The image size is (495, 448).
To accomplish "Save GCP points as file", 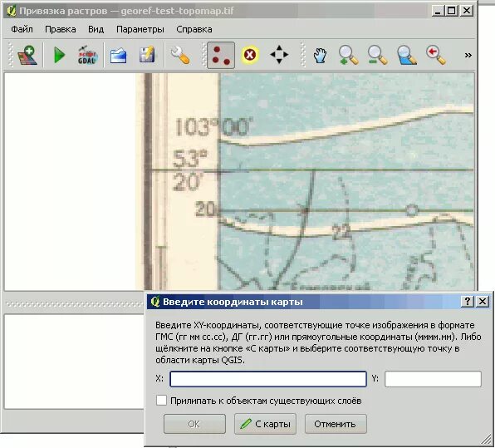I will coord(147,56).
